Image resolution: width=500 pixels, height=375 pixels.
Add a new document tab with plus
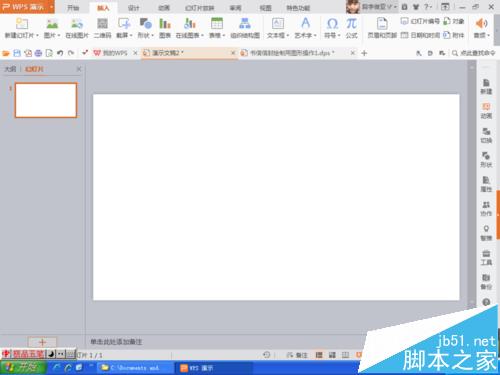(x=364, y=53)
